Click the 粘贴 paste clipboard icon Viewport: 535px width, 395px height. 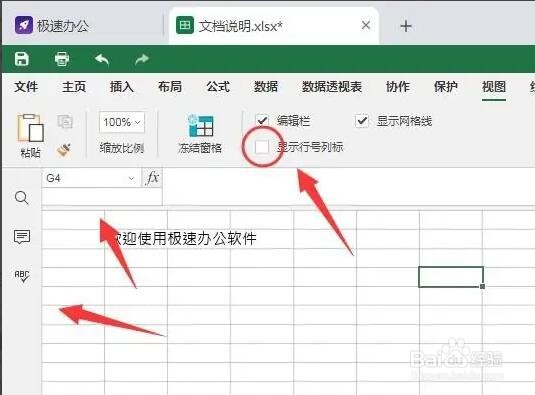point(30,128)
